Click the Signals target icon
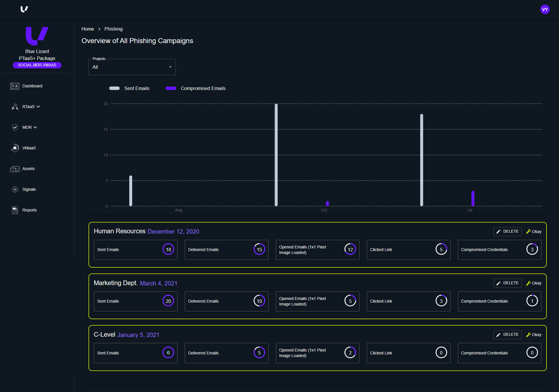Image resolution: width=559 pixels, height=392 pixels. (15, 189)
